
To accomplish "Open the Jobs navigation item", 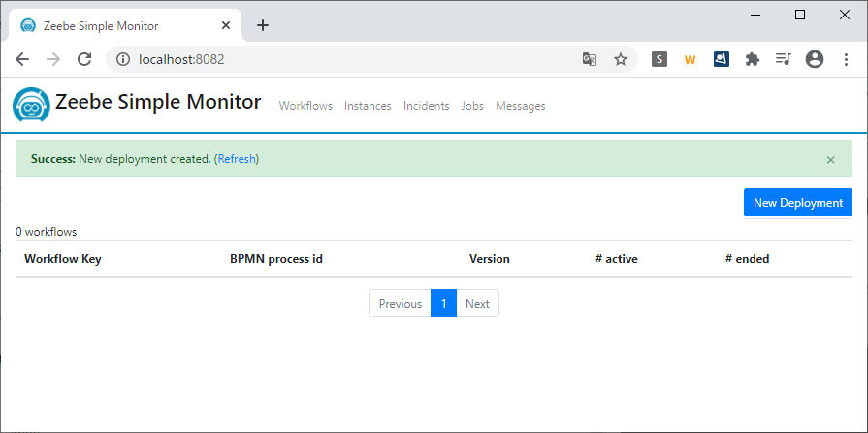I will click(472, 106).
